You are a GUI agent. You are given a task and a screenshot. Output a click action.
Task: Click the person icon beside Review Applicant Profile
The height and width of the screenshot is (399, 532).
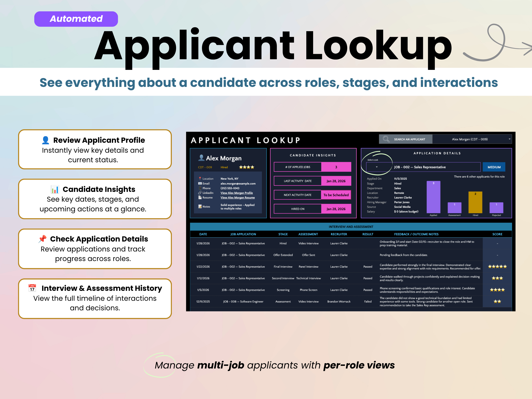[45, 140]
